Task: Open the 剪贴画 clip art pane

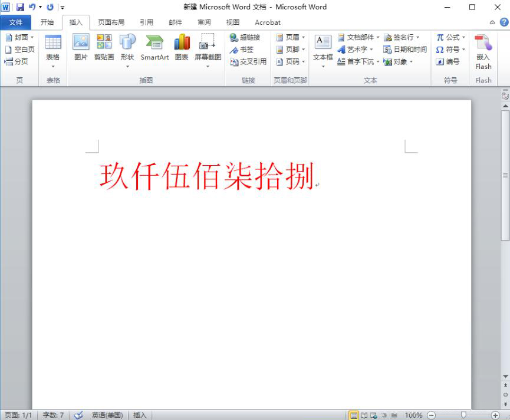Action: point(104,47)
